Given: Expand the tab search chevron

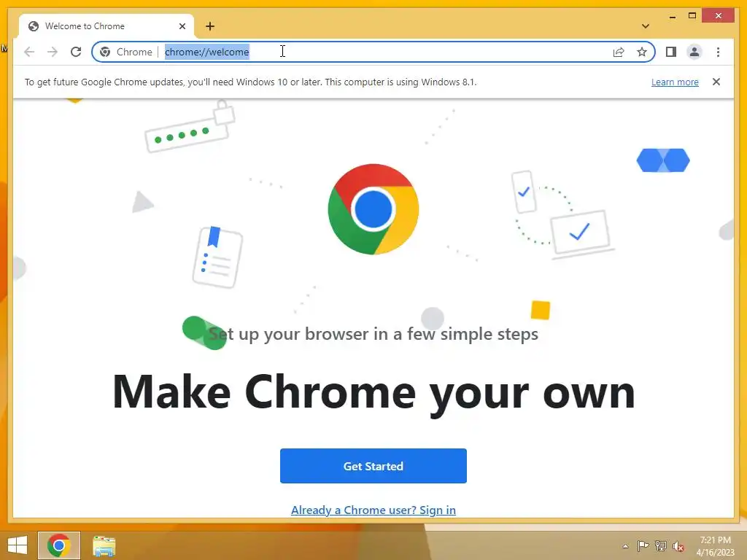Looking at the screenshot, I should click(646, 26).
